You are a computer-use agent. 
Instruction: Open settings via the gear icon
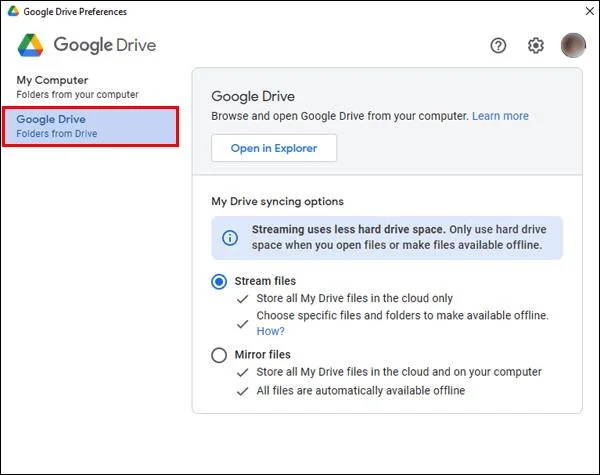[535, 46]
